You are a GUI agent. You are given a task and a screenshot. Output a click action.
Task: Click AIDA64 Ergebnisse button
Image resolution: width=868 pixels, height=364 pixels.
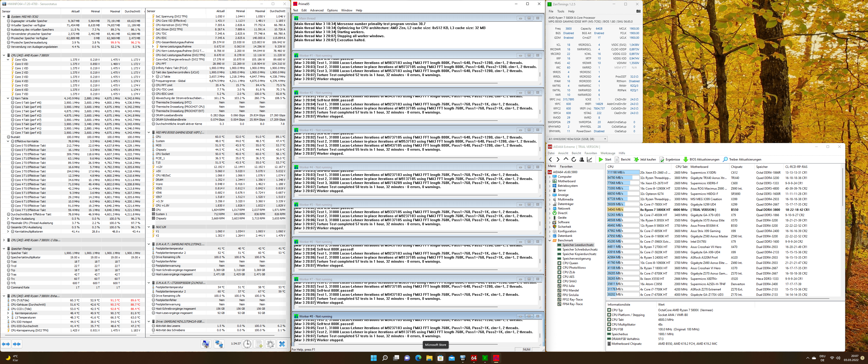(670, 160)
